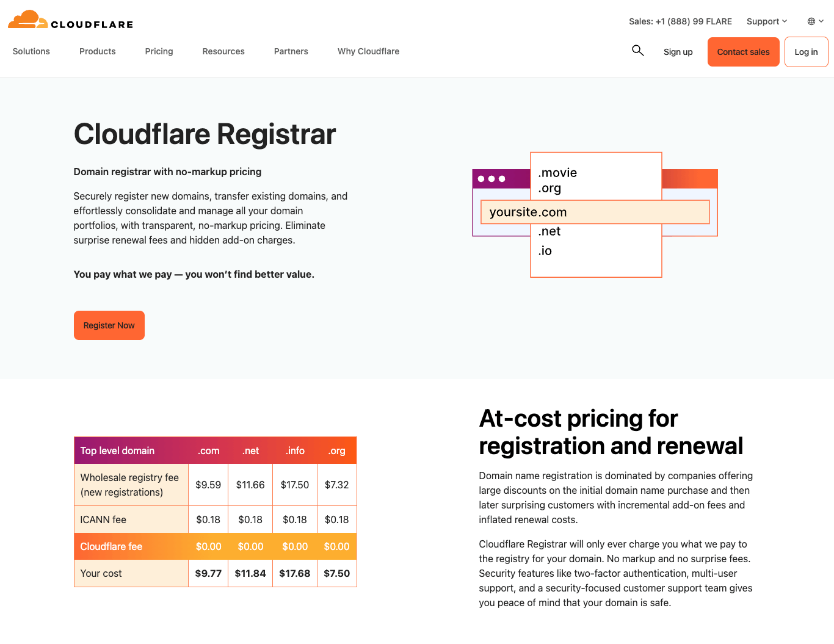The width and height of the screenshot is (834, 644).
Task: Click the $7.32 wholesale fee cell
Action: click(337, 485)
